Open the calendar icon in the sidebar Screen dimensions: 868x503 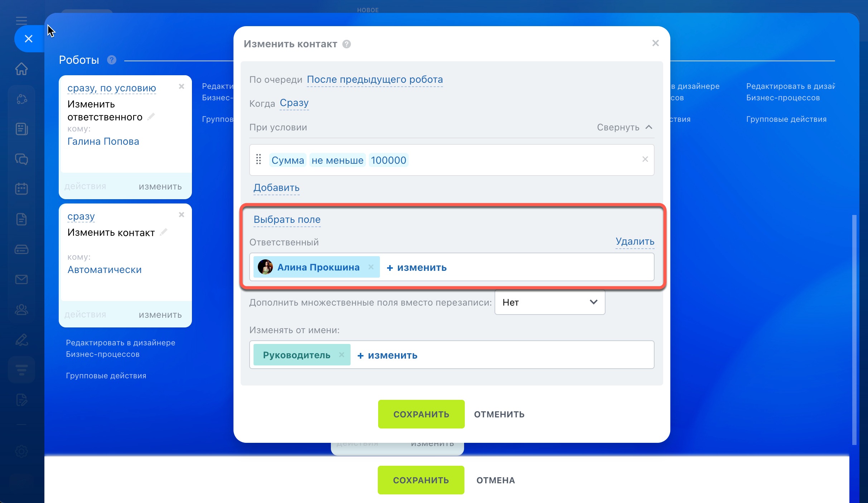click(x=21, y=189)
